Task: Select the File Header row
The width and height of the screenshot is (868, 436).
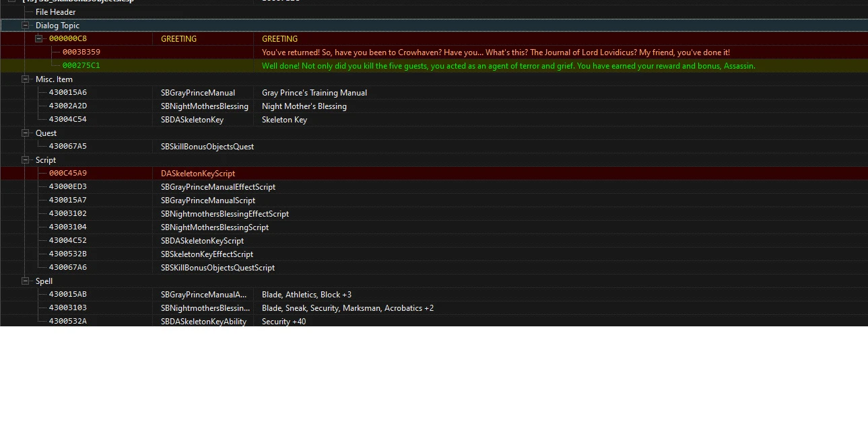Action: pyautogui.click(x=55, y=12)
